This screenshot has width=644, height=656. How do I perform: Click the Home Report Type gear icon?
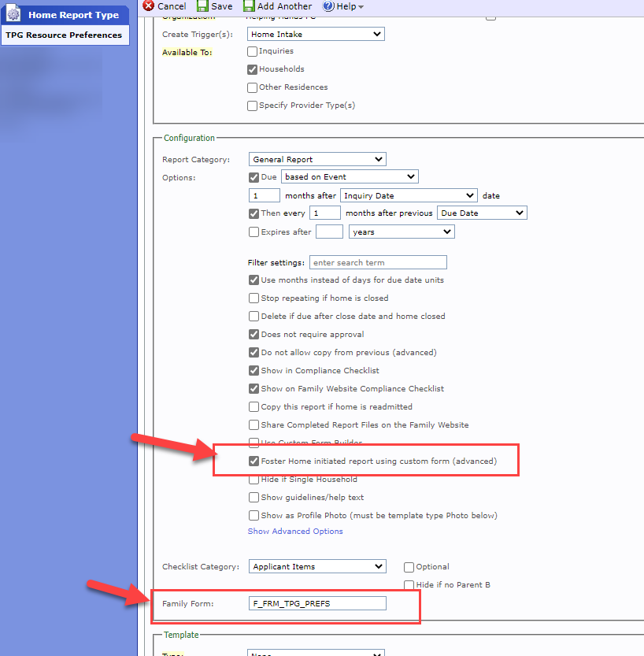pyautogui.click(x=13, y=14)
